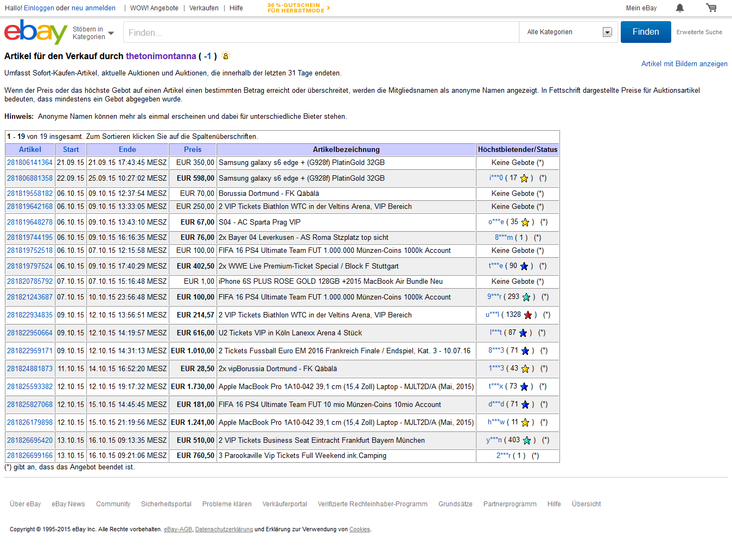The height and width of the screenshot is (560, 732).
Task: Open the shopping cart icon
Action: pyautogui.click(x=711, y=8)
